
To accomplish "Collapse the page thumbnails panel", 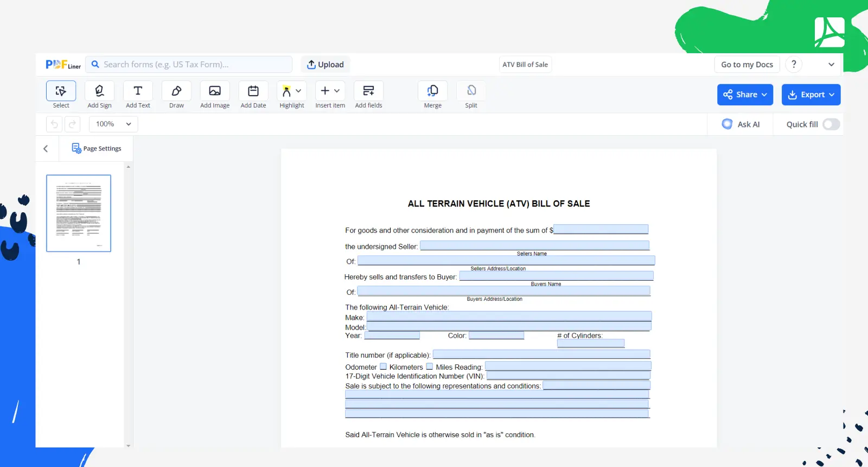I will coord(46,149).
